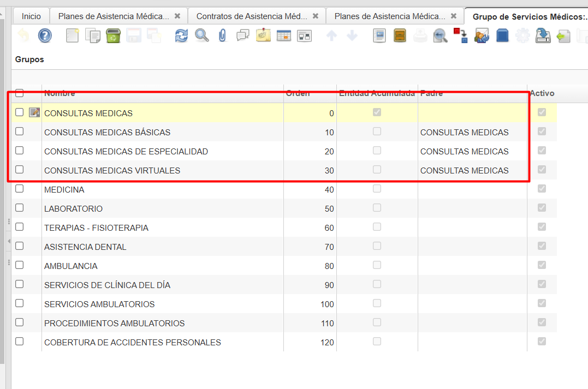Open the edit icon on CONSULTAS MEDICAS row
588x389 pixels.
tap(34, 112)
